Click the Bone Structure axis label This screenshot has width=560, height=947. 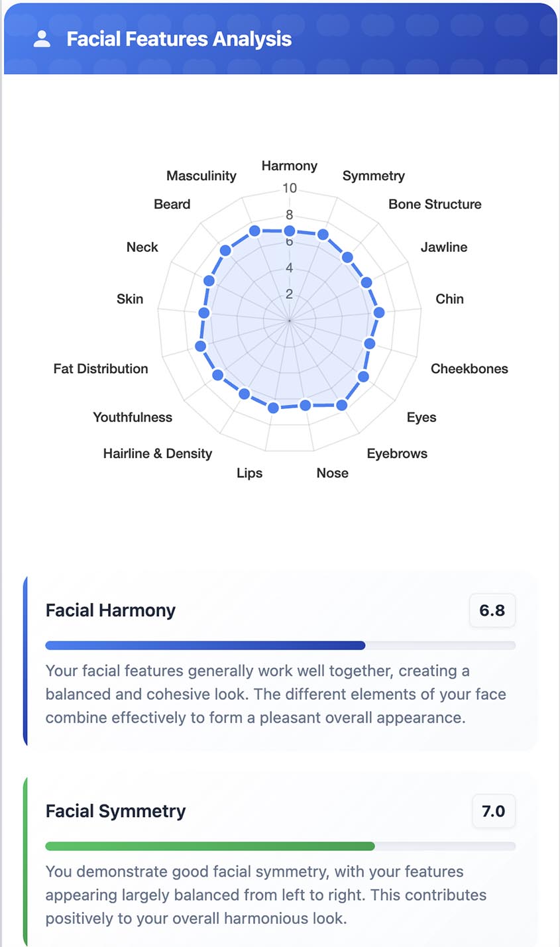tap(435, 204)
